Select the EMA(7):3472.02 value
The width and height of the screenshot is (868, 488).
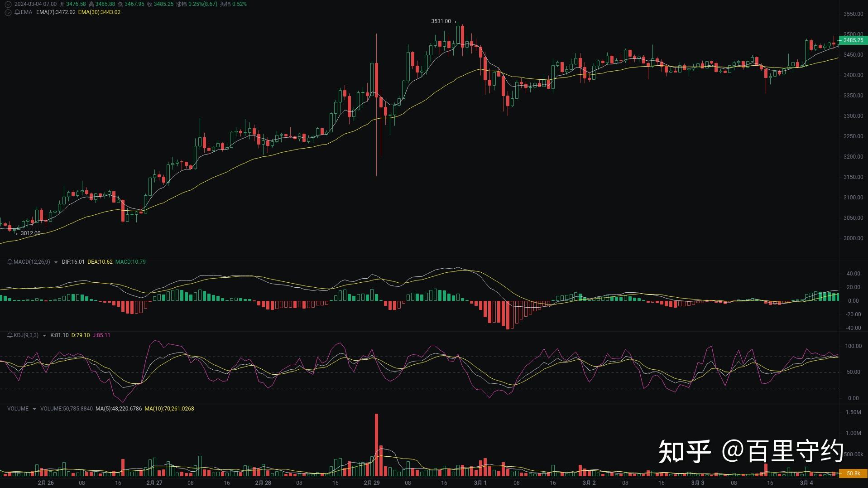(56, 12)
